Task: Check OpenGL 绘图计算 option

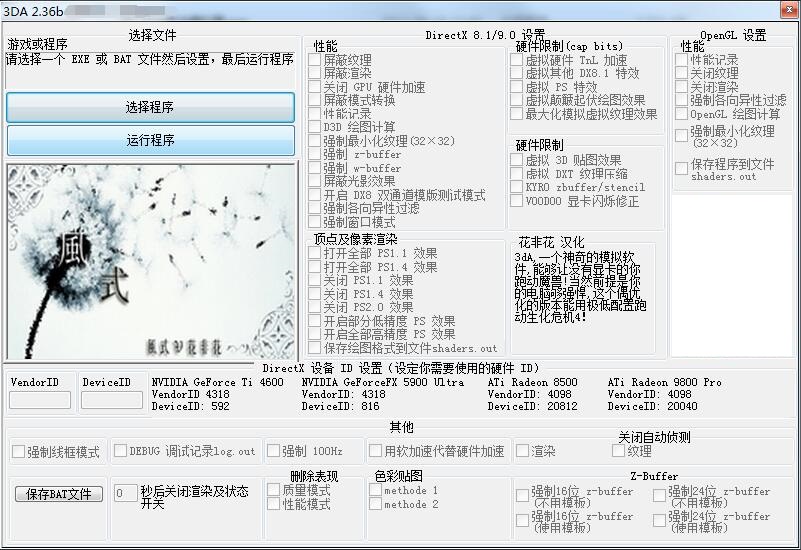Action: pos(681,113)
